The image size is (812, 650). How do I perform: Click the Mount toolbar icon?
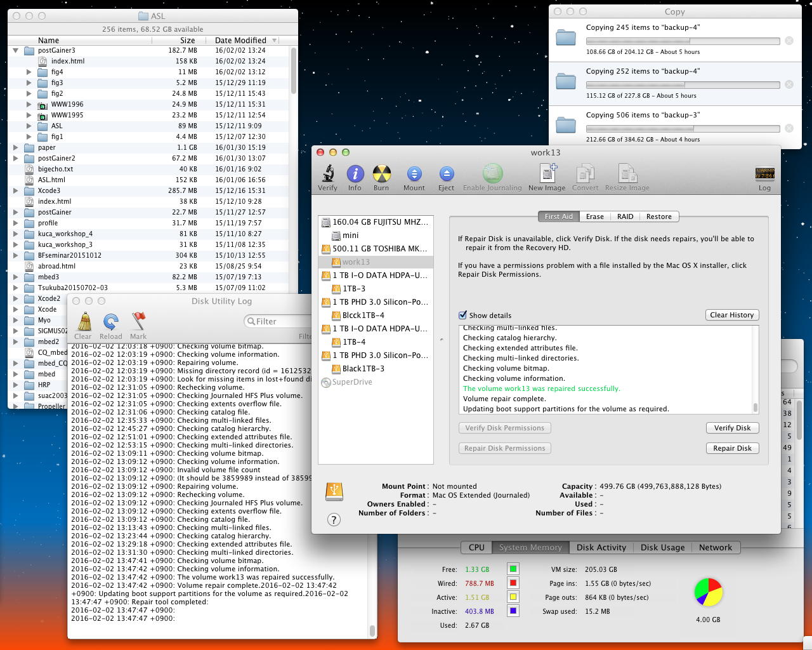[414, 174]
